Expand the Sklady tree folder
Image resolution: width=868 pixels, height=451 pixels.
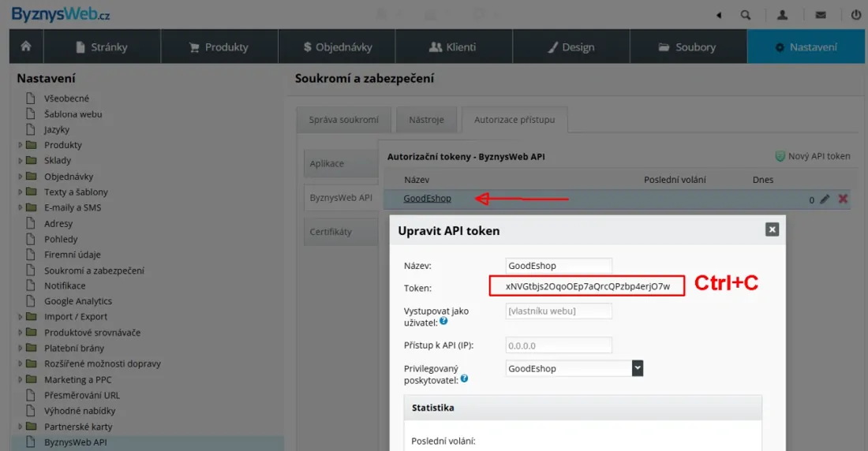pos(20,161)
